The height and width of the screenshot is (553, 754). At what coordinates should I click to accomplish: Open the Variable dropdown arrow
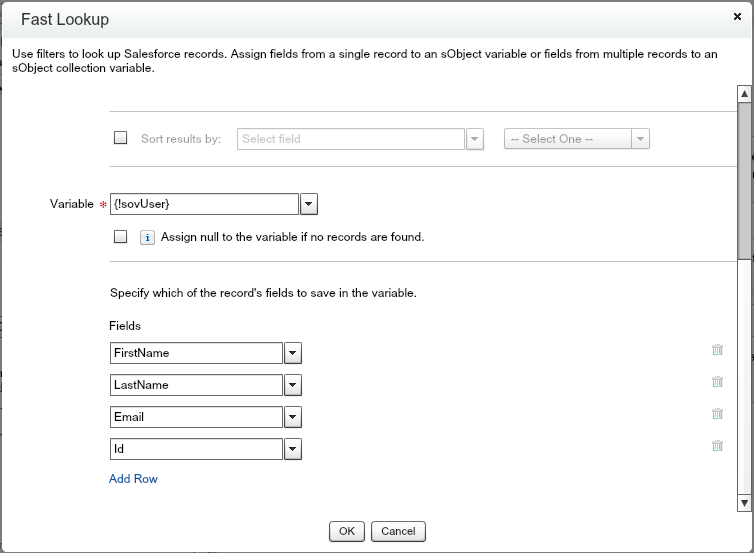click(309, 204)
